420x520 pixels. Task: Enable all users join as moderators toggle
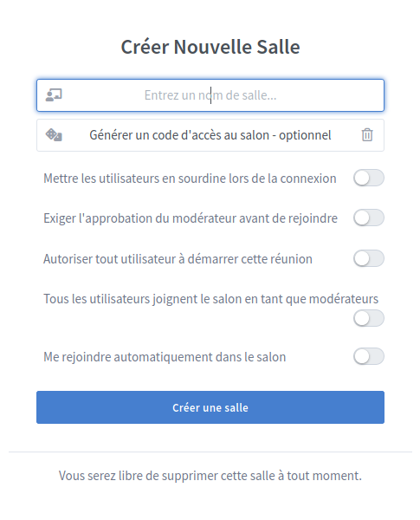[369, 318]
